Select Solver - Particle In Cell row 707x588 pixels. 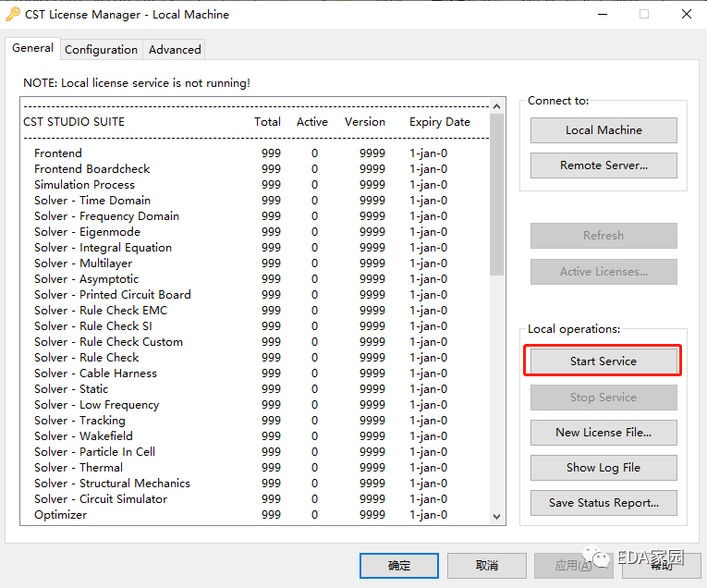[240, 452]
